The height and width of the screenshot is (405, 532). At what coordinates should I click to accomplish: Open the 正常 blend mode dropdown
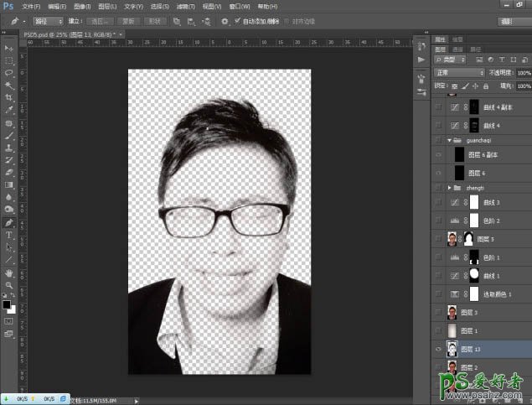pos(459,73)
